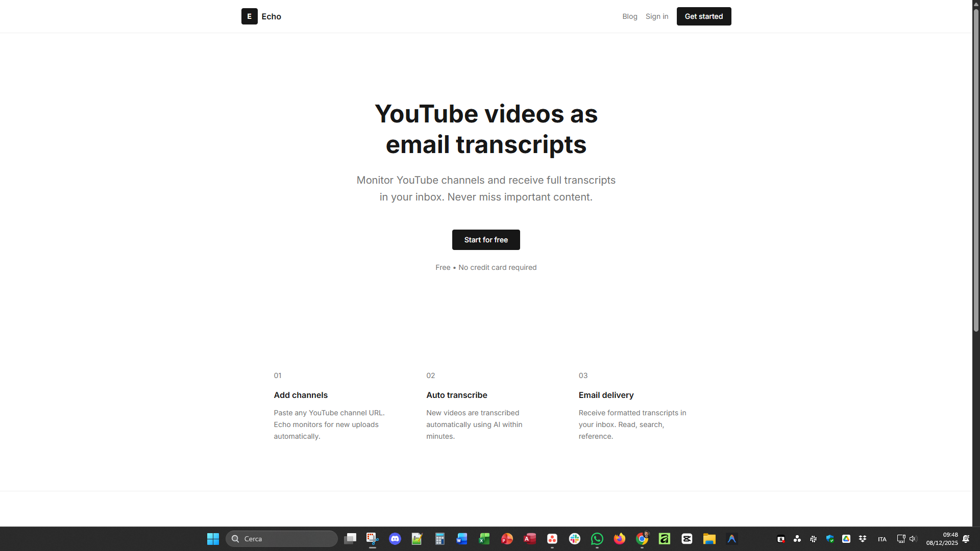Click the Get started button

(703, 16)
